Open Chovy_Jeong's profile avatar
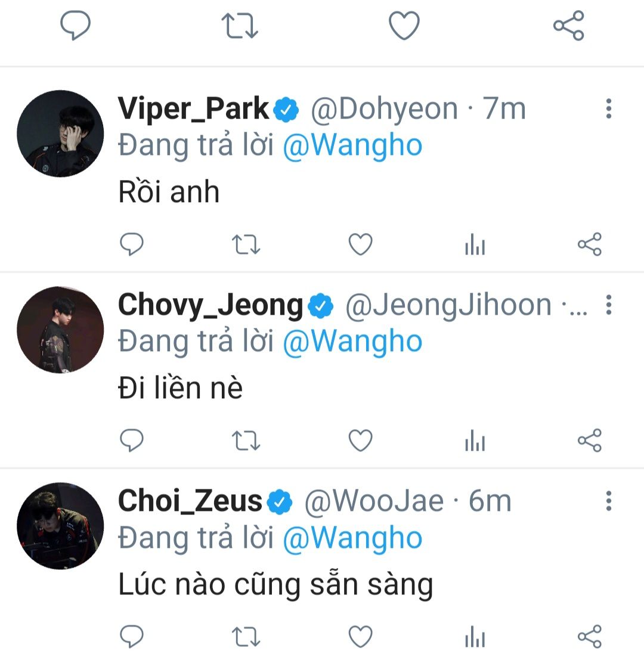This screenshot has width=644, height=651. (60, 330)
